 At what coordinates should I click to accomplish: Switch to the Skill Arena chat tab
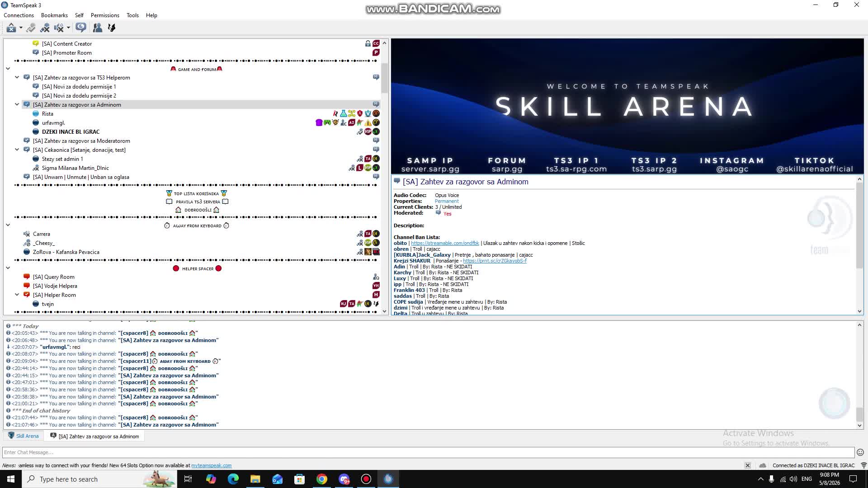(x=24, y=436)
